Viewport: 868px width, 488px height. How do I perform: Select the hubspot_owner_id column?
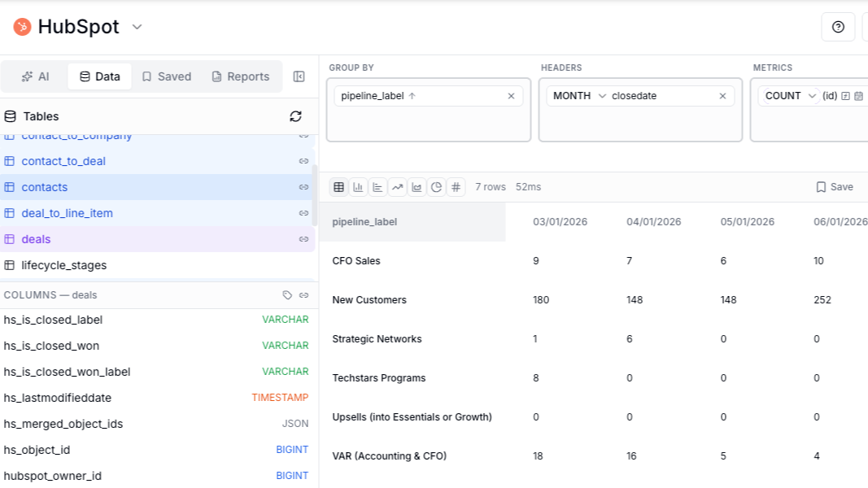click(156, 476)
